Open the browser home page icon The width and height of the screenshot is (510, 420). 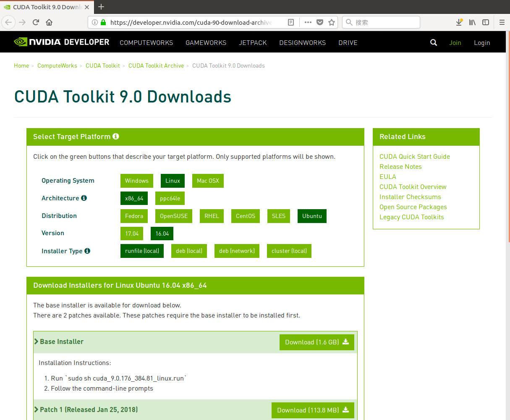[49, 22]
